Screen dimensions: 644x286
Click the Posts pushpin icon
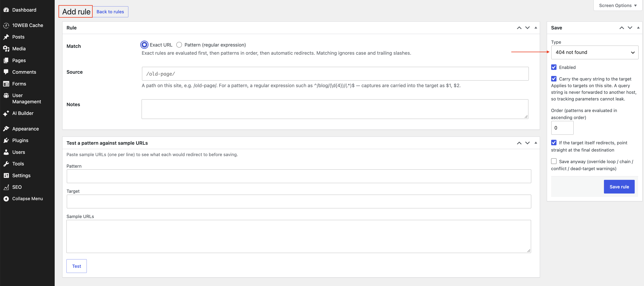click(x=6, y=37)
